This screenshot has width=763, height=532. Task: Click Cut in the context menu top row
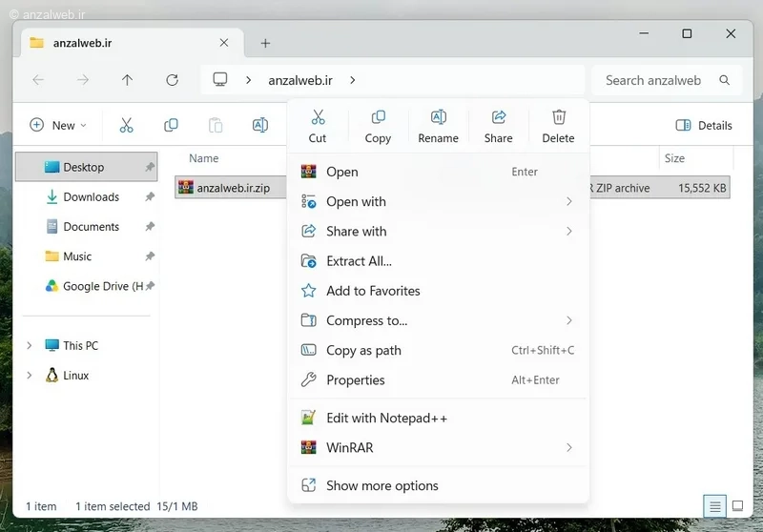point(318,127)
